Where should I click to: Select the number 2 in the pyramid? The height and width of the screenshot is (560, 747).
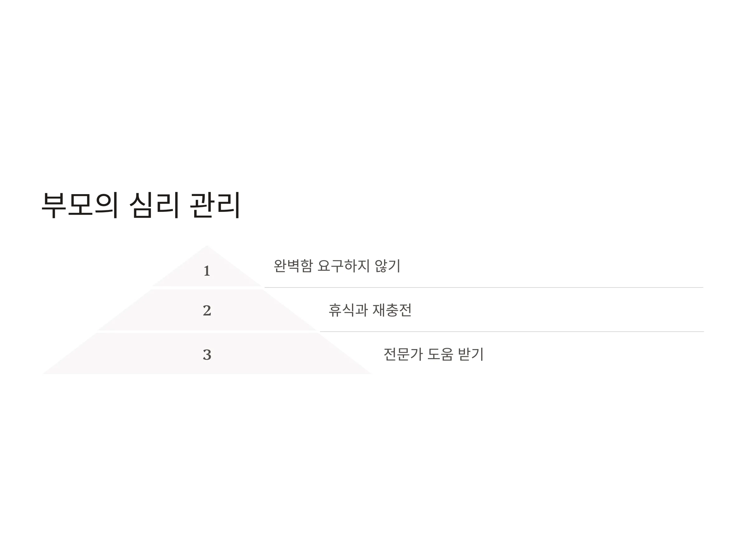pos(207,310)
